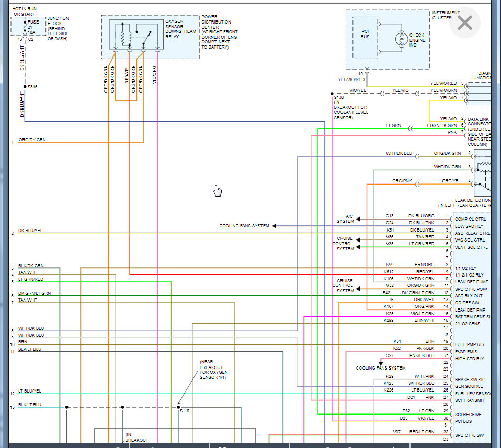Click the 'HOT IN RUN OR START' label
The image size is (501, 448).
(x=24, y=12)
